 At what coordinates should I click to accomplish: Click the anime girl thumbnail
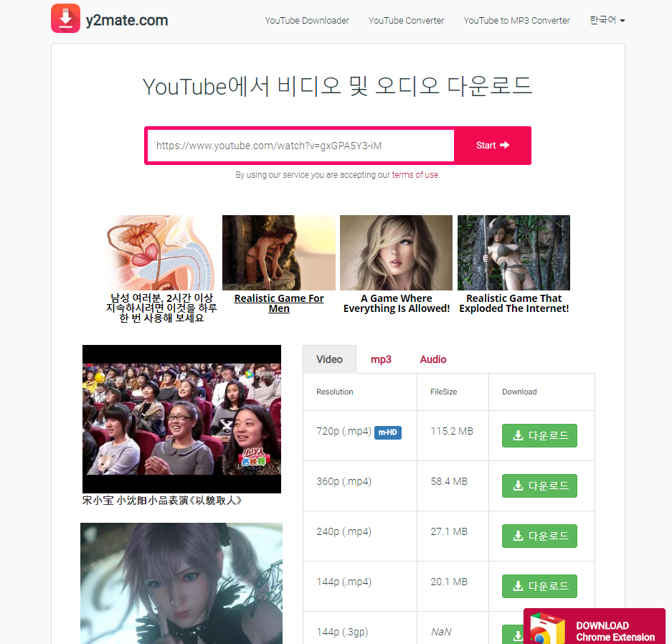click(181, 583)
